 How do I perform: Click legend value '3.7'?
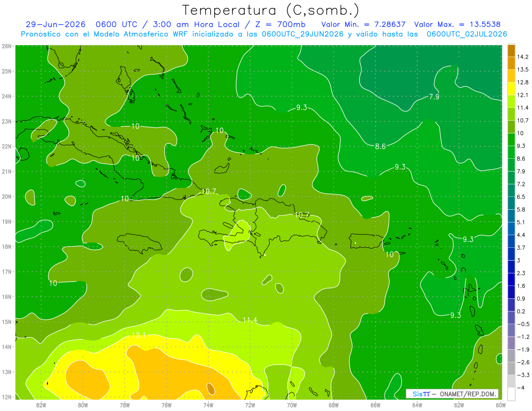(521, 248)
